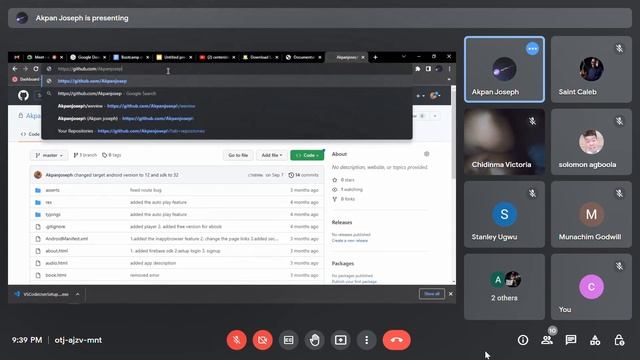Open more options three-dot menu
Screen dimensions: 640x360
click(367, 340)
